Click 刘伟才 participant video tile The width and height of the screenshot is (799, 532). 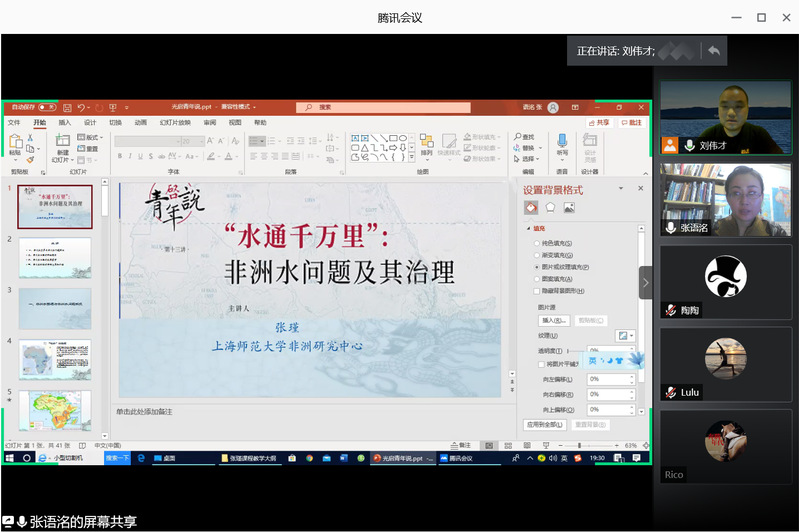point(726,117)
